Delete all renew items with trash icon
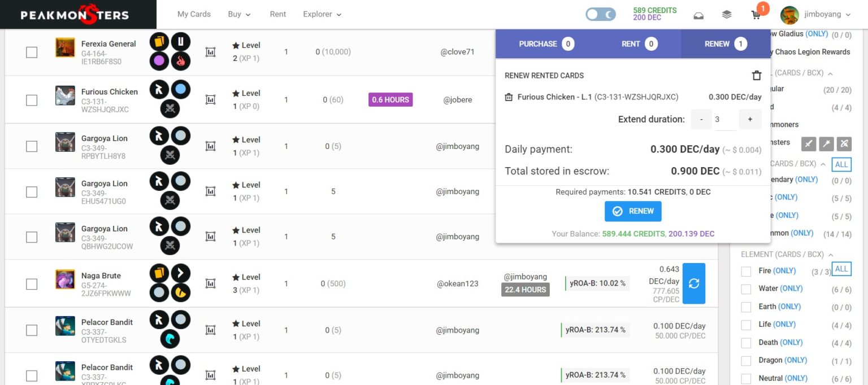 click(756, 76)
